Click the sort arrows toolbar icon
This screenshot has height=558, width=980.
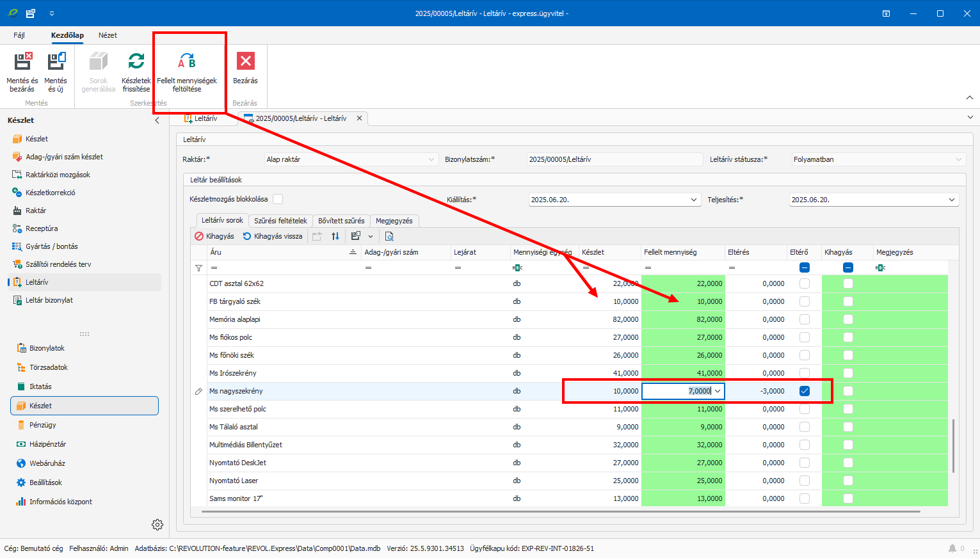335,236
